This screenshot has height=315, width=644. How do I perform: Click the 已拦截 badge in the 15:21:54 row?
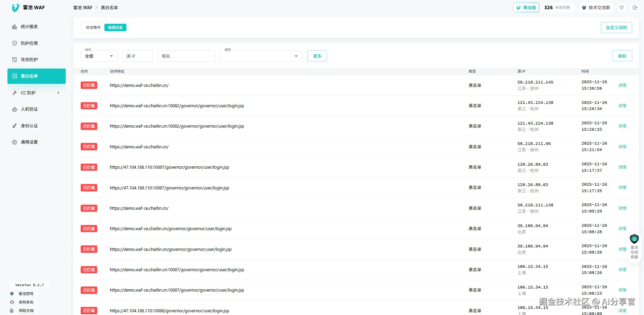(x=89, y=147)
